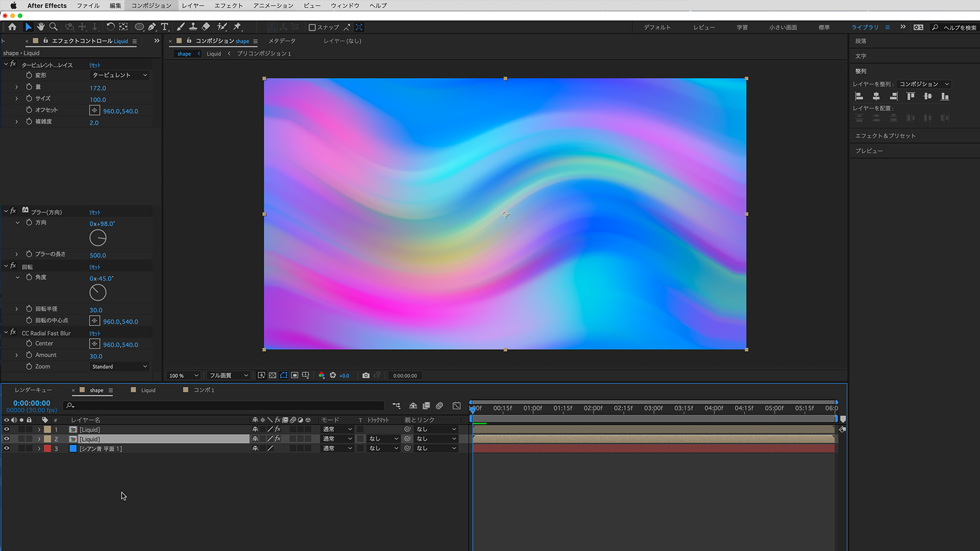The image size is (980, 551).
Task: Select the Brush tool
Action: [x=181, y=27]
